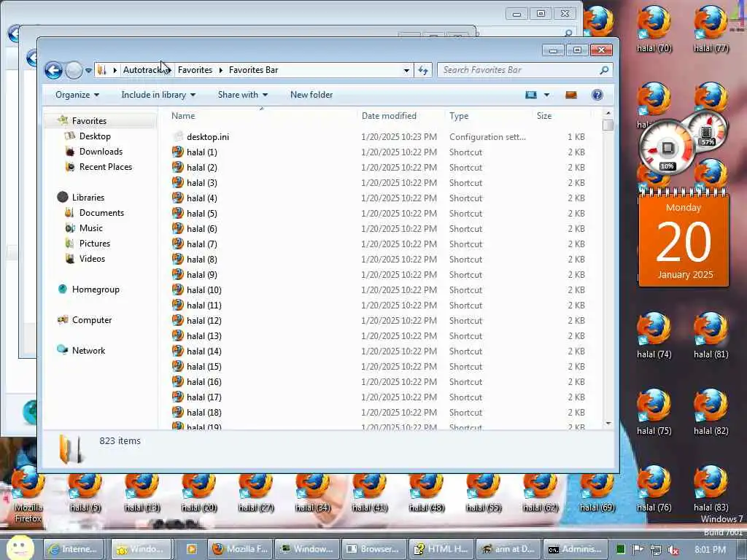Click Favorites Bar in the breadcrumb

(x=253, y=70)
